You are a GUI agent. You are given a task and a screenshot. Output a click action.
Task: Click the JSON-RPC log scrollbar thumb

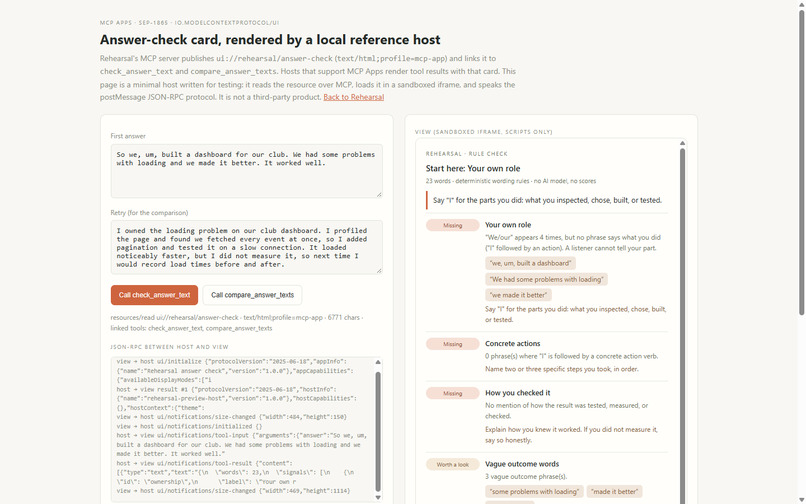[x=378, y=429]
